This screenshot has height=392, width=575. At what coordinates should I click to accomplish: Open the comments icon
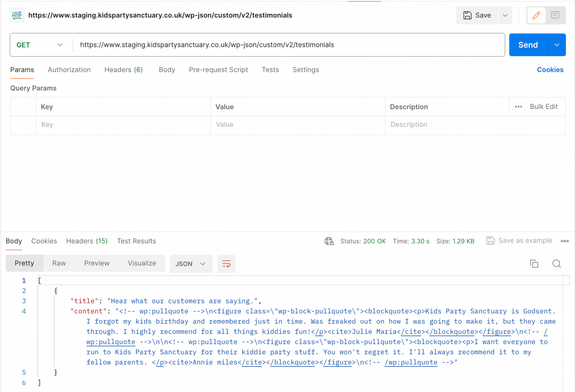click(x=555, y=16)
